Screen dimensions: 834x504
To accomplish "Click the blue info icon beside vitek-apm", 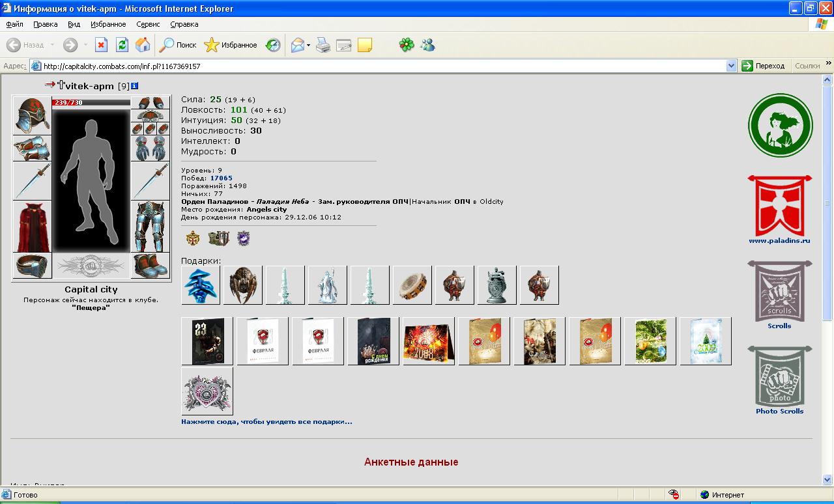I will point(134,85).
